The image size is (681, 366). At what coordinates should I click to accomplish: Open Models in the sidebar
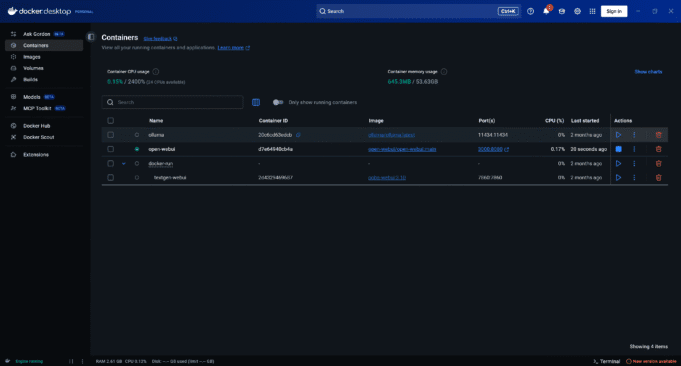44,97
